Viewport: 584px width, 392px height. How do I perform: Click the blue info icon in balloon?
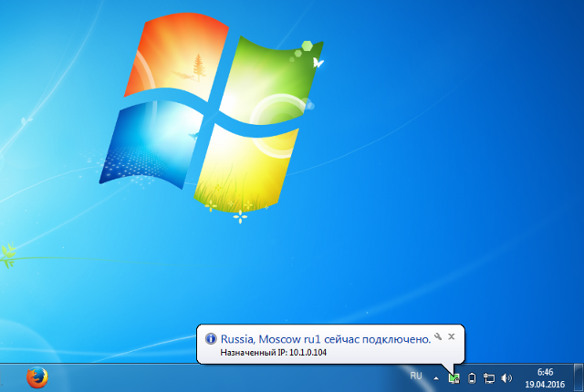pyautogui.click(x=211, y=338)
